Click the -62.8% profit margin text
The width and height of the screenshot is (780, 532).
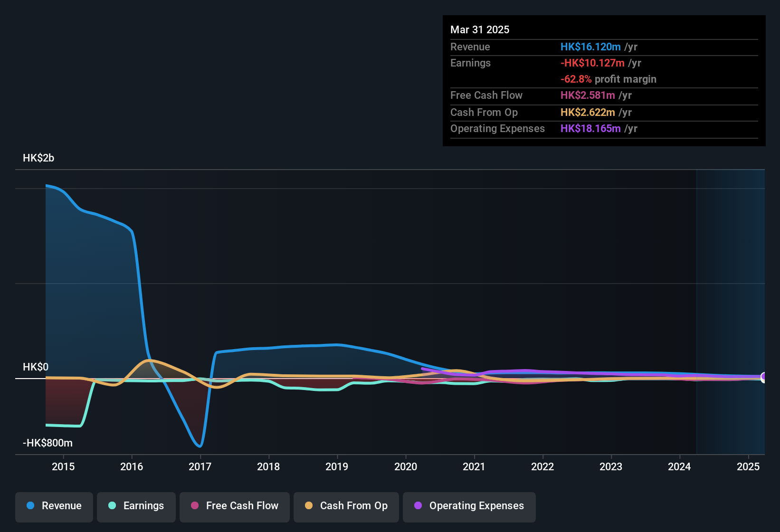point(609,79)
